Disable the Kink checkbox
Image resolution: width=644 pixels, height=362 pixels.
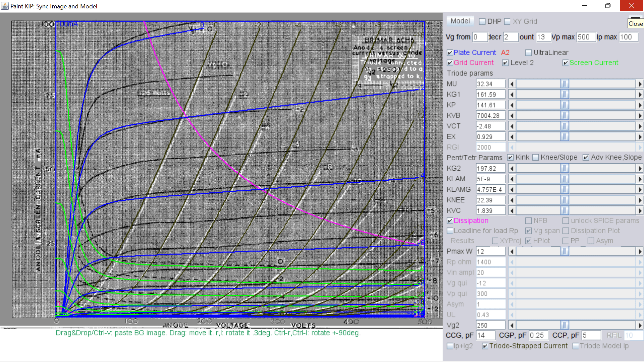pos(511,158)
